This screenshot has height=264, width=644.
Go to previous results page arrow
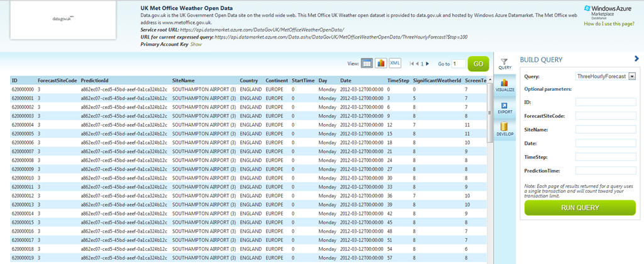tap(418, 64)
